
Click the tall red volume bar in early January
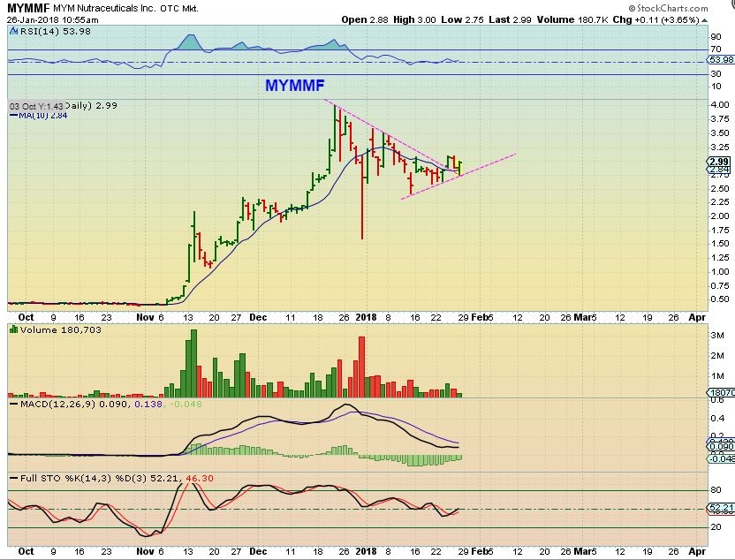362,367
